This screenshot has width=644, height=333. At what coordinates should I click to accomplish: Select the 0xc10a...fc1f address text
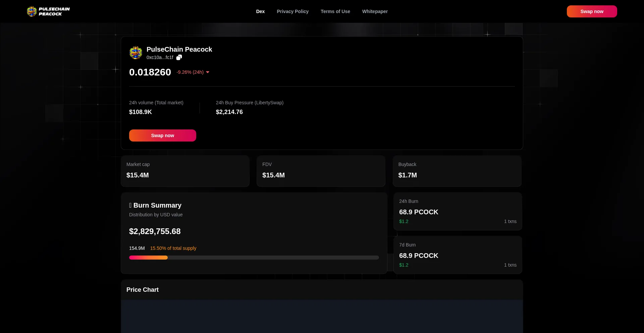point(160,57)
